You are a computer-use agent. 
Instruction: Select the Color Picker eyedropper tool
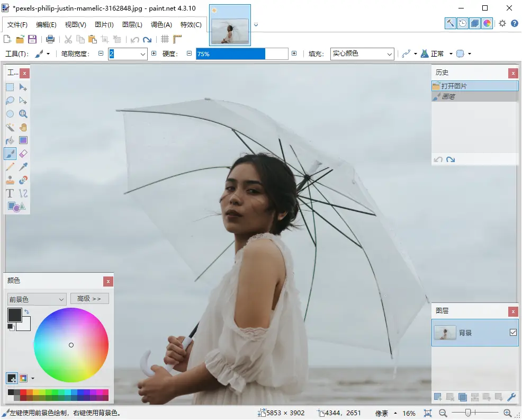[23, 167]
